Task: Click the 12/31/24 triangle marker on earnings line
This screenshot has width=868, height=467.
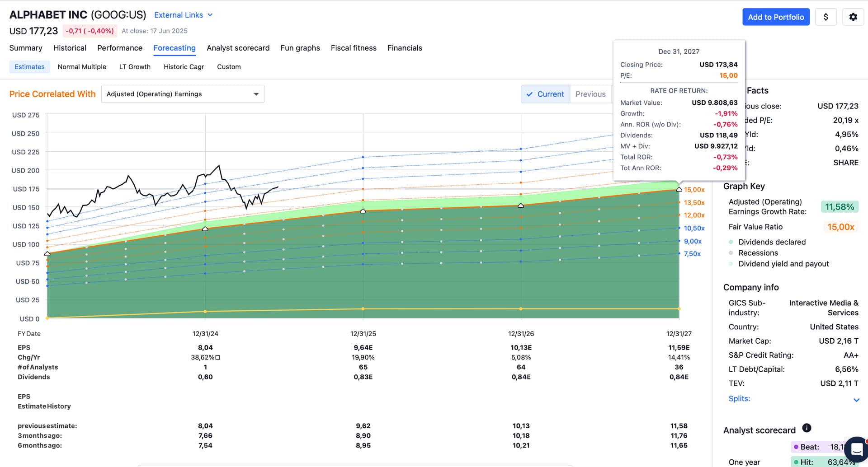Action: point(205,229)
